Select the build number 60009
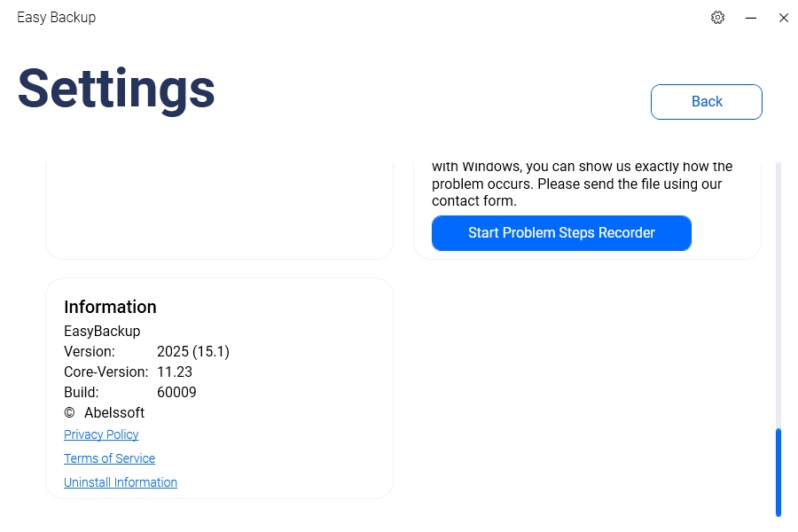 pos(176,392)
